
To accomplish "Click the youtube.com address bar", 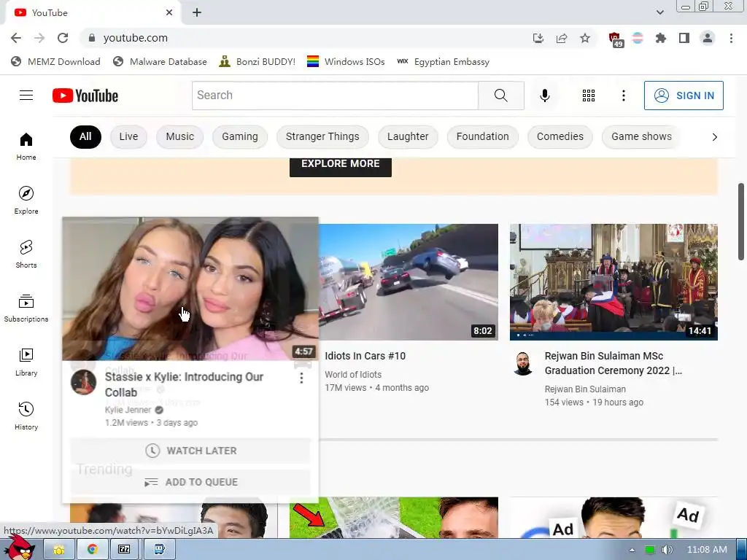I will pyautogui.click(x=305, y=38).
